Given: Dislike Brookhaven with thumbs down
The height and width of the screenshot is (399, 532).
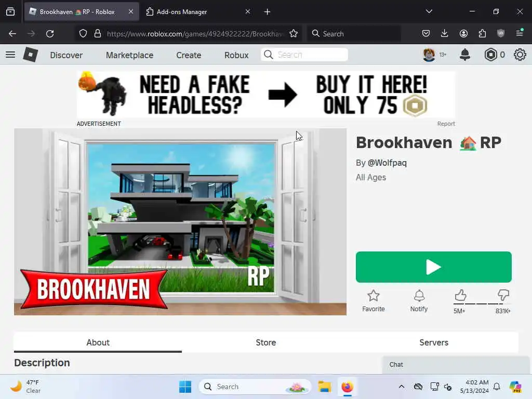Looking at the screenshot, I should 503,295.
